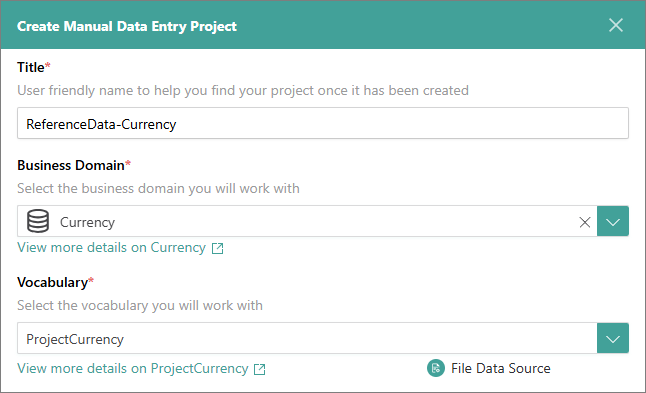Open the Vocabulary combo box showing ProjectCurrency

pos(307,338)
